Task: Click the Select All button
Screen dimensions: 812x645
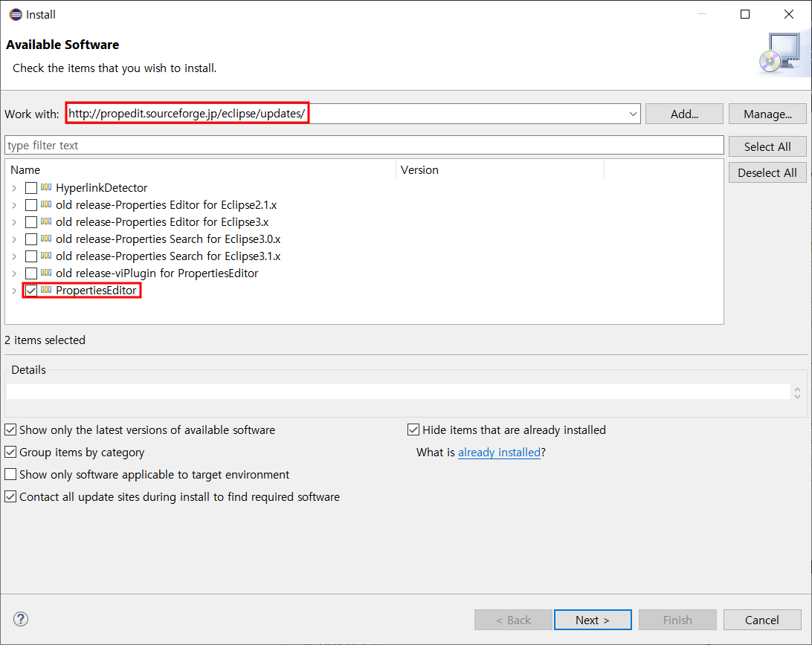Action: pyautogui.click(x=767, y=146)
